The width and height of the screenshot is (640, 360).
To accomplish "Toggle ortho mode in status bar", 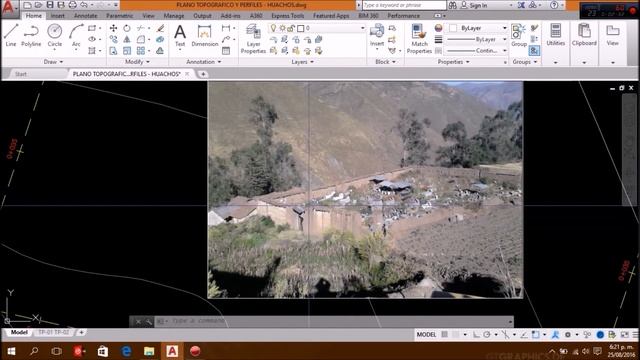I will [476, 334].
